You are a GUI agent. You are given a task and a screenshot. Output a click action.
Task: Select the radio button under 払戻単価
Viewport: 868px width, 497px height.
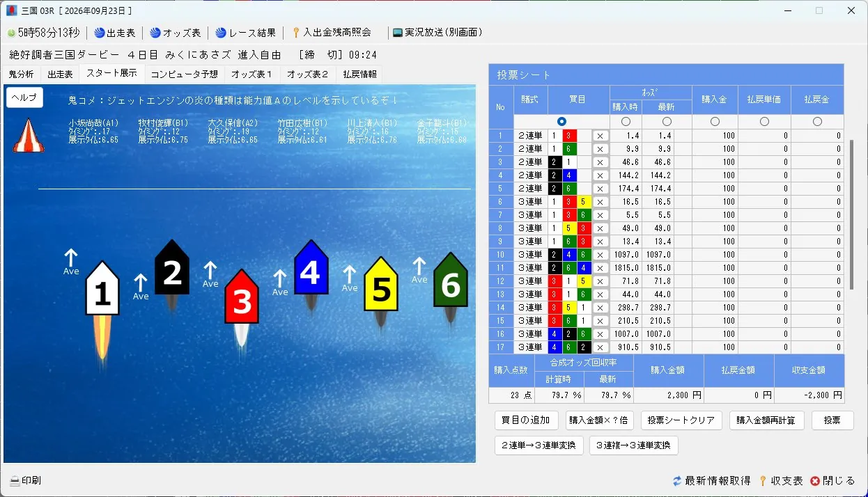pos(764,122)
